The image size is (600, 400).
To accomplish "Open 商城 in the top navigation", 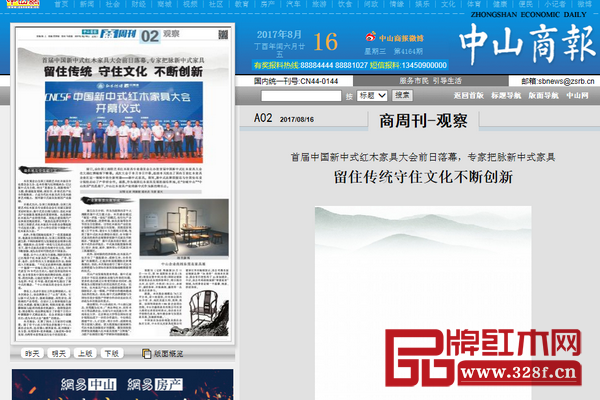I will click(164, 4).
